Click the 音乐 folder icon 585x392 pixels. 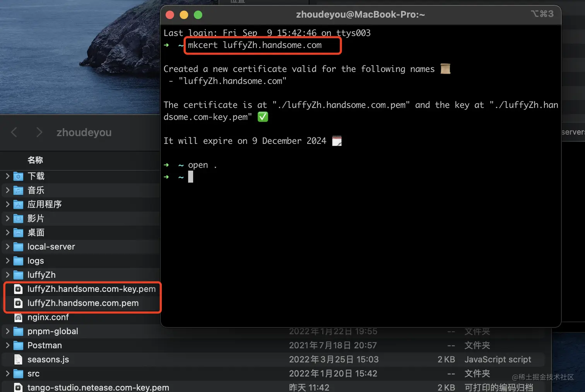click(18, 190)
